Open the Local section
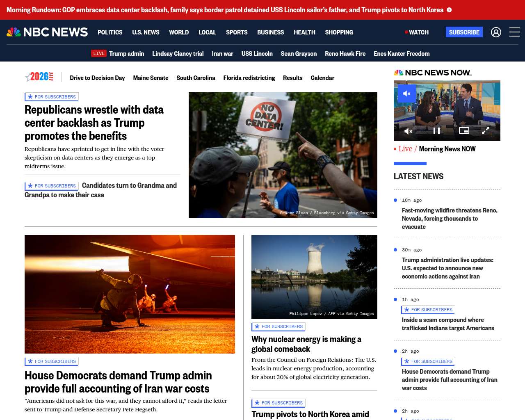This screenshot has width=525, height=420. click(x=207, y=32)
